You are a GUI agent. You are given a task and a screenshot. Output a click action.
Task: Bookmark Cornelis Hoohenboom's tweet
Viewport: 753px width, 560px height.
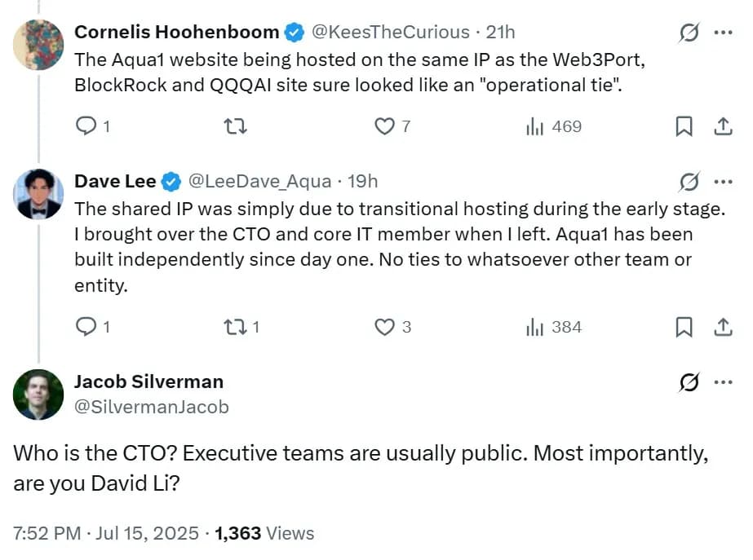[684, 126]
